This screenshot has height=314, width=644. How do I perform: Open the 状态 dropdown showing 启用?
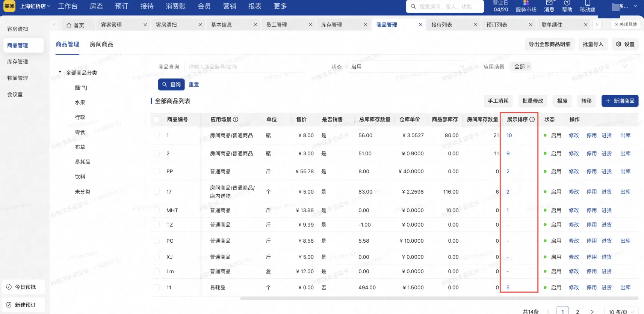click(407, 67)
